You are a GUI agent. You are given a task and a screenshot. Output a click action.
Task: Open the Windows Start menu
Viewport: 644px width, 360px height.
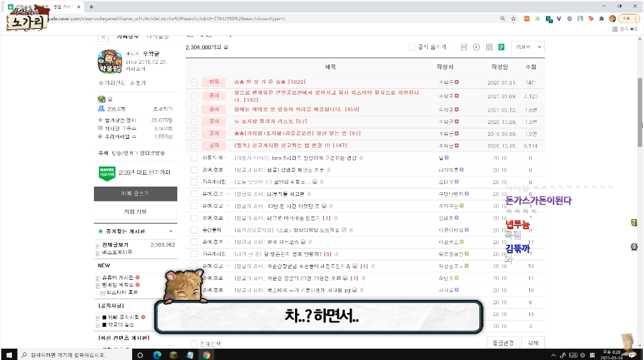click(9, 355)
